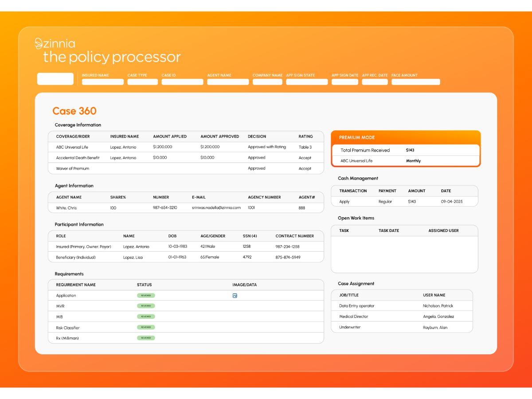The image size is (532, 399).
Task: Click the blank box left of Insured Name
Action: pyautogui.click(x=55, y=79)
